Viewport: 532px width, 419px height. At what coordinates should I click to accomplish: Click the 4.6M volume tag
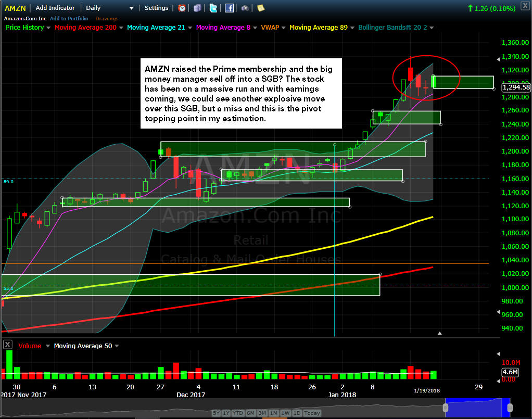[510, 372]
